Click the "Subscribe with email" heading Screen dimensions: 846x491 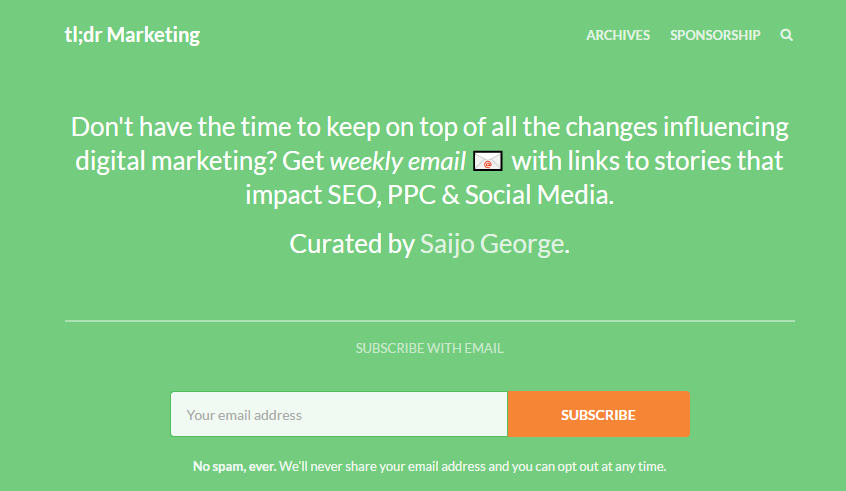430,349
